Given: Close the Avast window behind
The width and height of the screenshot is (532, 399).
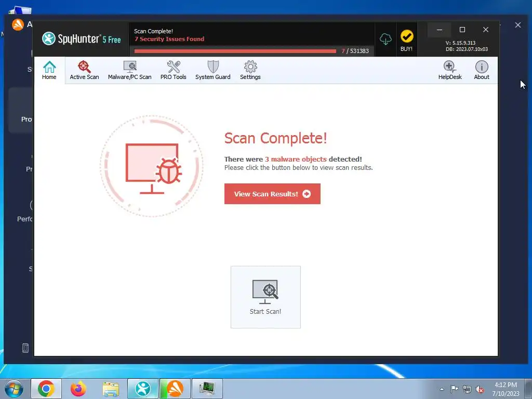Looking at the screenshot, I should pyautogui.click(x=518, y=25).
